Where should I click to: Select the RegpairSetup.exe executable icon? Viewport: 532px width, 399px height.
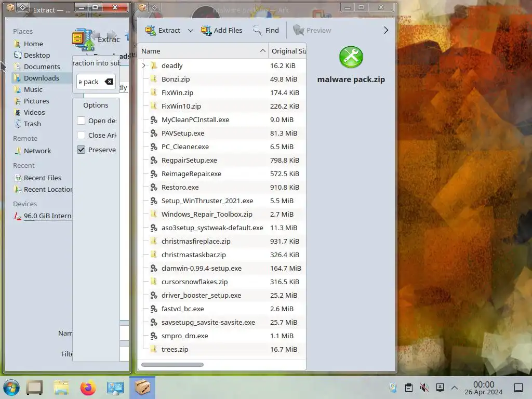(154, 160)
